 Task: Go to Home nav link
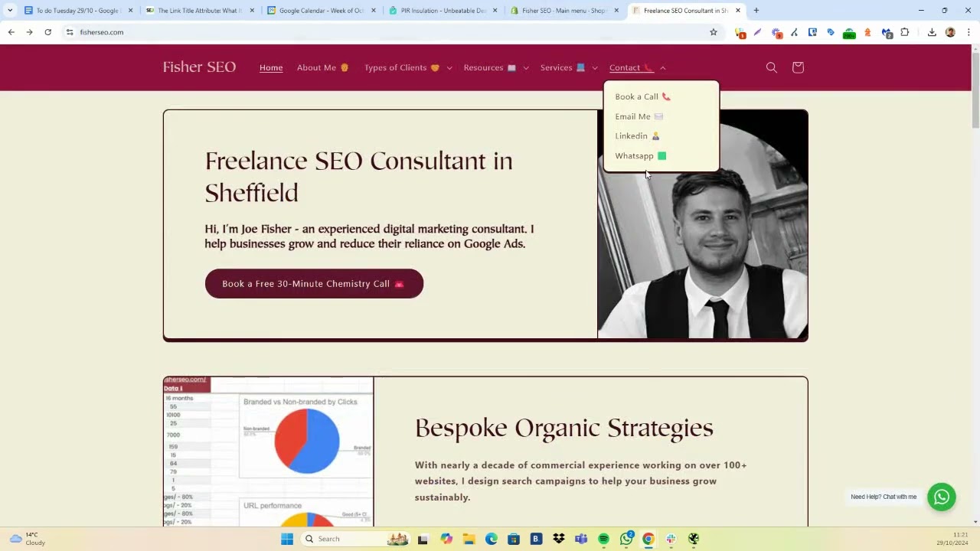(271, 67)
